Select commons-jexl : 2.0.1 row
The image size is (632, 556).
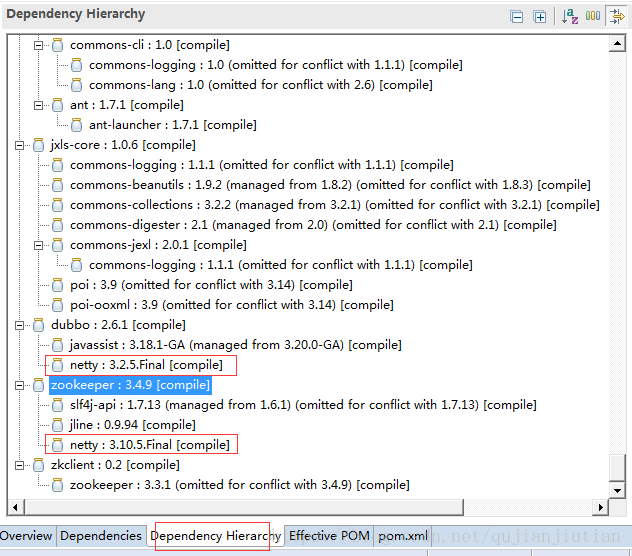[158, 245]
